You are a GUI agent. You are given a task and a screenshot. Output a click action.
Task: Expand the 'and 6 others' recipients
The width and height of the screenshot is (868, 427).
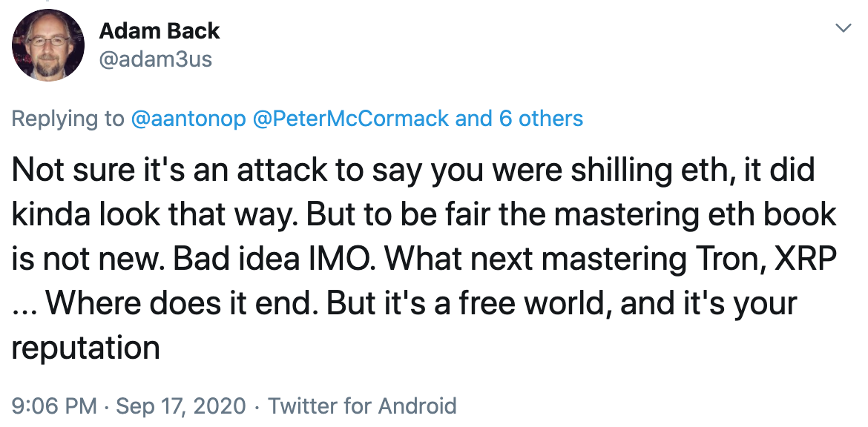click(519, 119)
